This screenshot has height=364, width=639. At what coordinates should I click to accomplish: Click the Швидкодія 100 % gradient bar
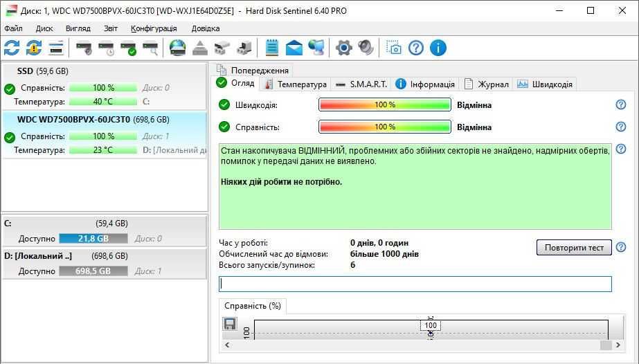385,104
